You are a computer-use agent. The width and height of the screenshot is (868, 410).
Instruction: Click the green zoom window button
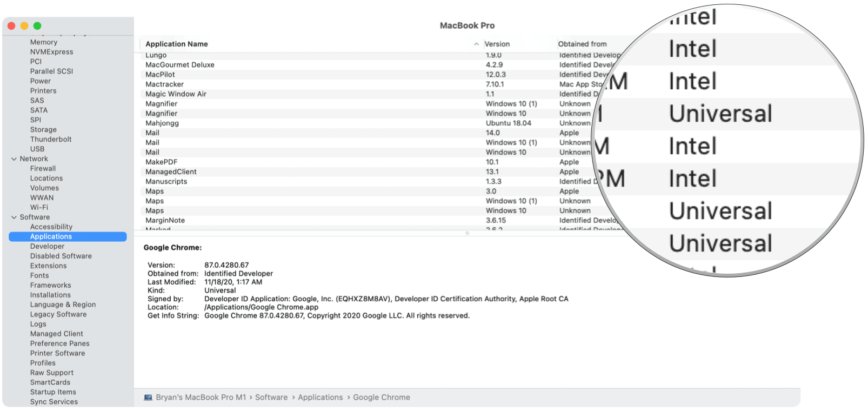click(x=37, y=26)
